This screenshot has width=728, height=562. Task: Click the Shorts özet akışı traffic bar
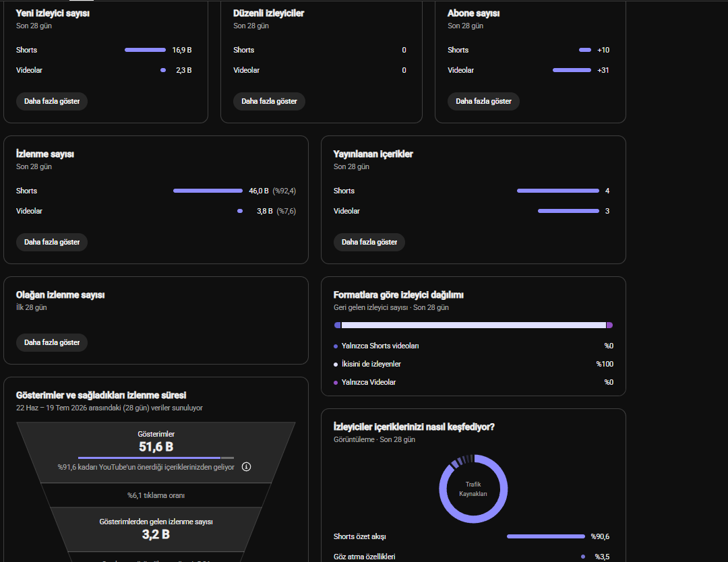coord(546,536)
